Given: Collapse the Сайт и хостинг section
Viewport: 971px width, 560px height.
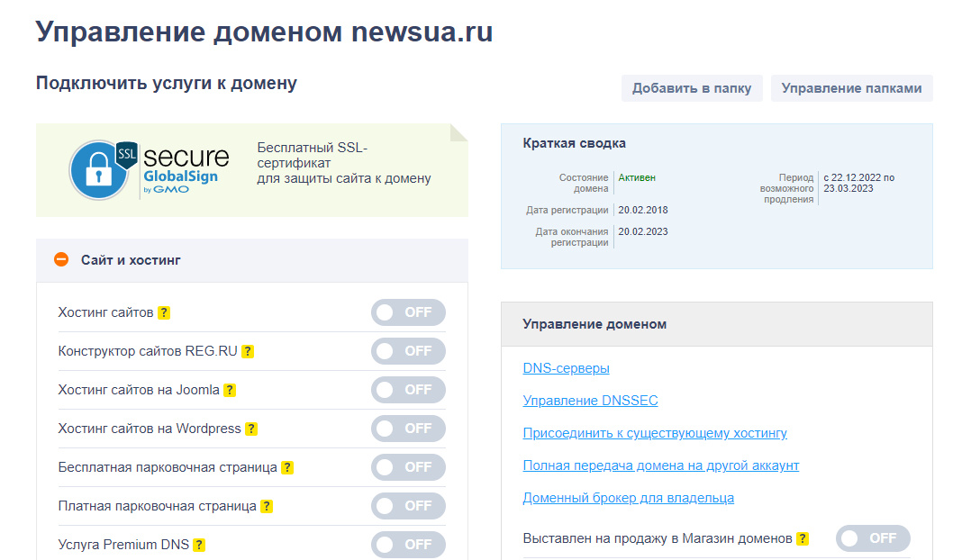Looking at the screenshot, I should (61, 260).
